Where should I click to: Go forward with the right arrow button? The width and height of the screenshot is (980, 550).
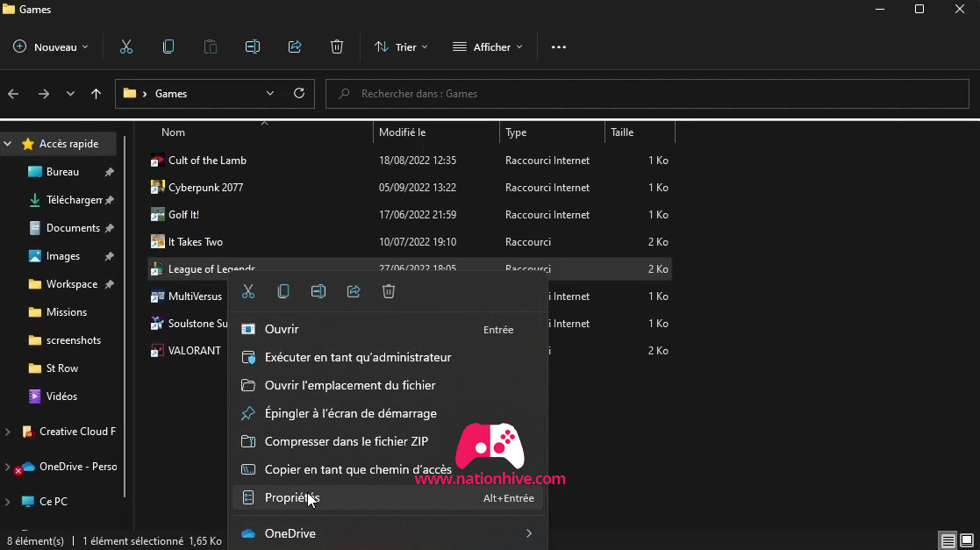coord(44,94)
